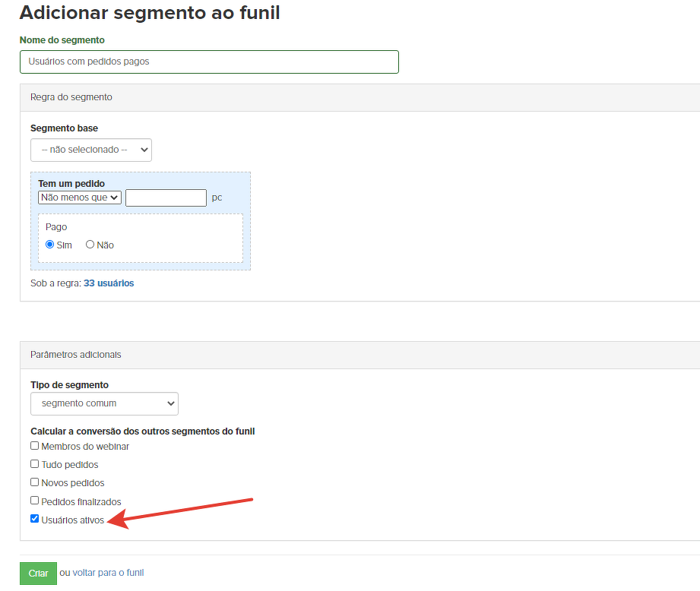Expand the 'Não menos que' condition dropdown
Viewport: 700px width, 591px height.
(x=80, y=198)
